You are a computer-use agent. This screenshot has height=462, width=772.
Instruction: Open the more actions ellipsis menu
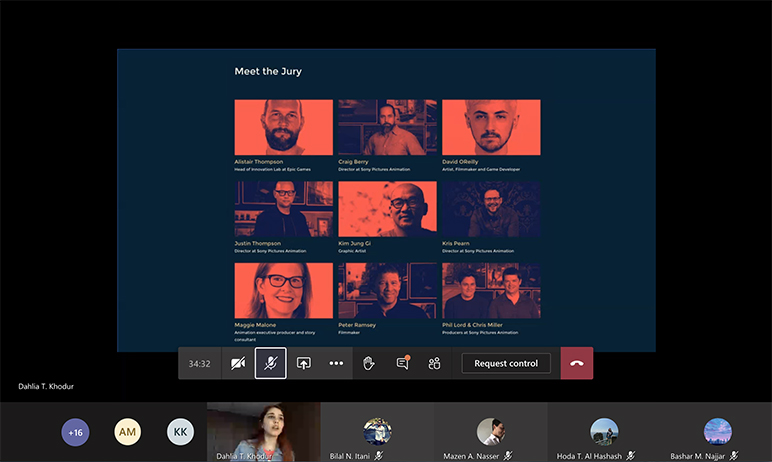pos(336,363)
